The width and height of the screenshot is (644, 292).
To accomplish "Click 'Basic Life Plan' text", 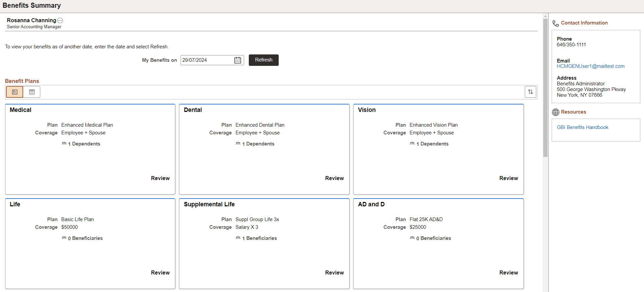I will (78, 219).
